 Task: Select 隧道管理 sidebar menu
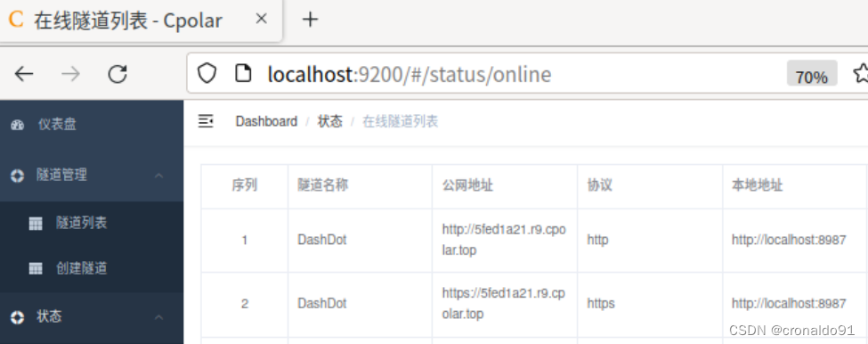click(x=92, y=176)
